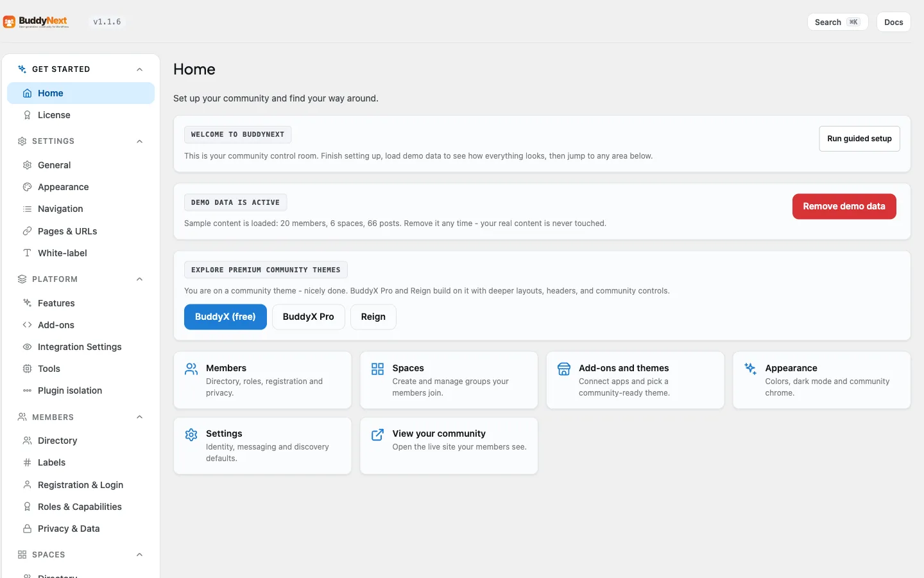The image size is (924, 578).
Task: Click the Settings card title
Action: tap(224, 433)
